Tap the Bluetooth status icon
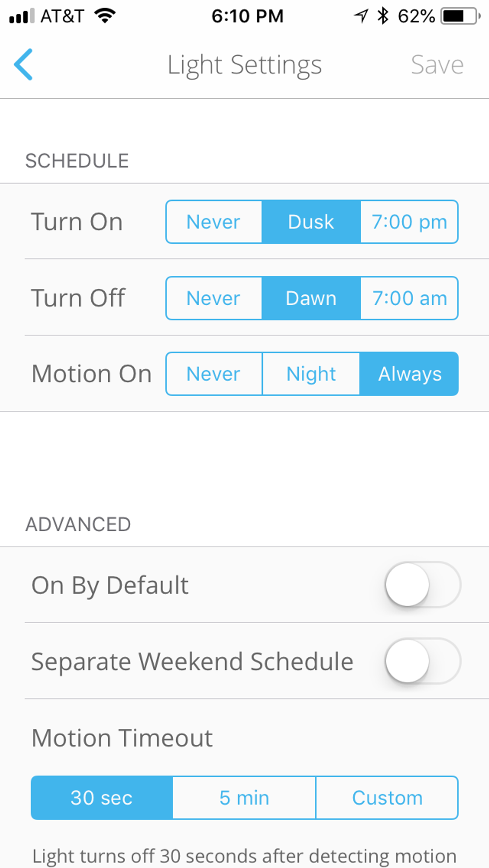Screen dimensions: 489x868 (383, 16)
